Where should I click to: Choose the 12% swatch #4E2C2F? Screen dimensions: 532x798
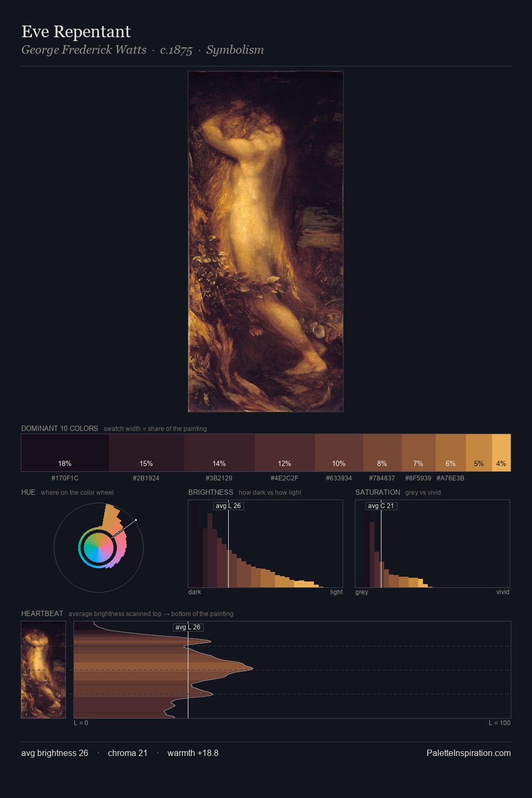tap(285, 453)
